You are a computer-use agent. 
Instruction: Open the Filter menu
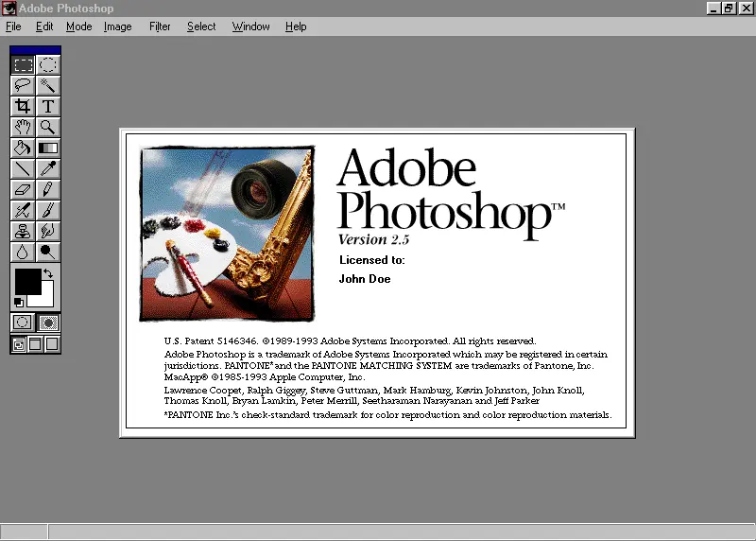click(x=160, y=26)
